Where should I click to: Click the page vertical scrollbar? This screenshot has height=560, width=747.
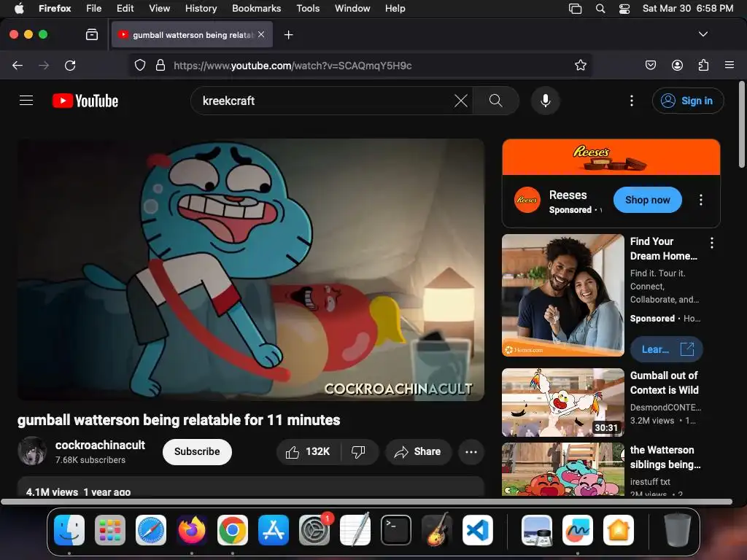742,125
